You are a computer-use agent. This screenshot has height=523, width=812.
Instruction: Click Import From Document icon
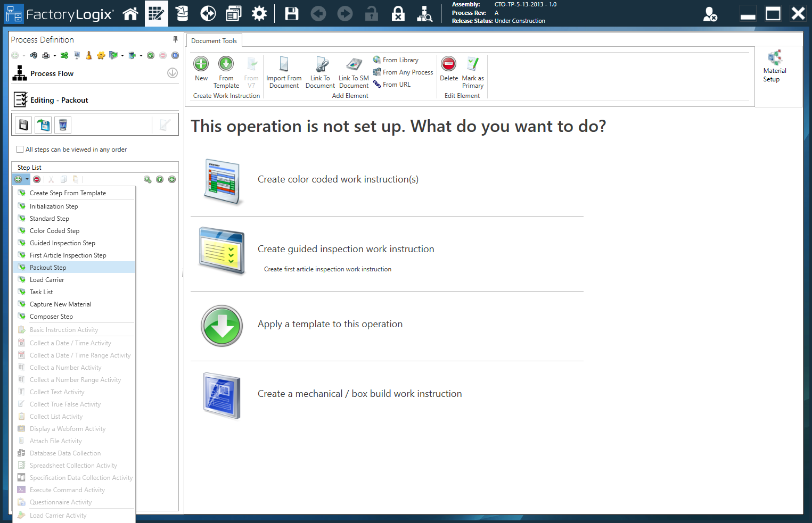(x=284, y=64)
